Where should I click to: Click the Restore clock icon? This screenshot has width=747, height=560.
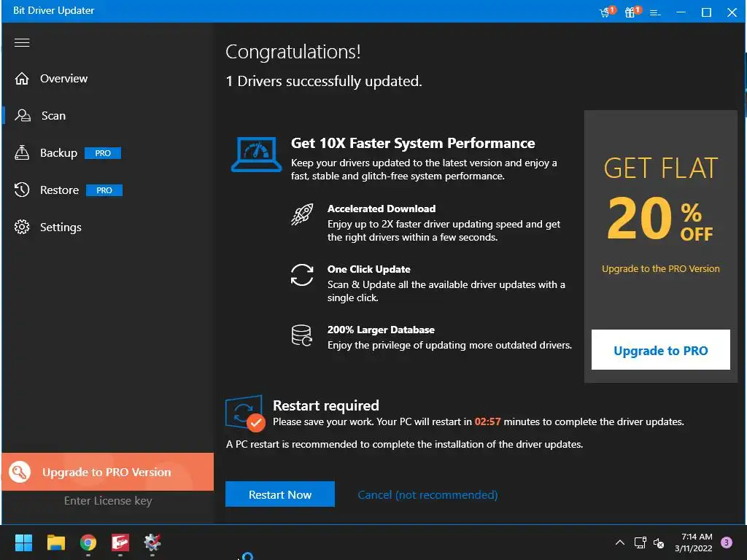tap(22, 190)
